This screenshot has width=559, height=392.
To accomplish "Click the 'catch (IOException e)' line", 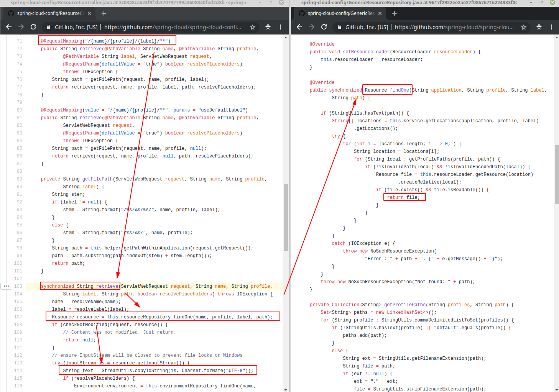I will coord(363,243).
